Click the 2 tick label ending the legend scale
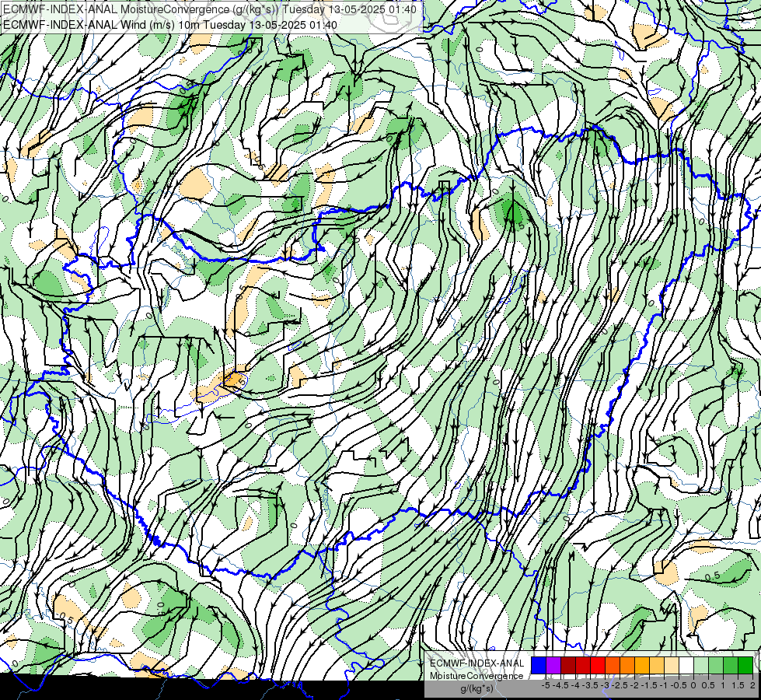The height and width of the screenshot is (700, 761). tap(752, 685)
